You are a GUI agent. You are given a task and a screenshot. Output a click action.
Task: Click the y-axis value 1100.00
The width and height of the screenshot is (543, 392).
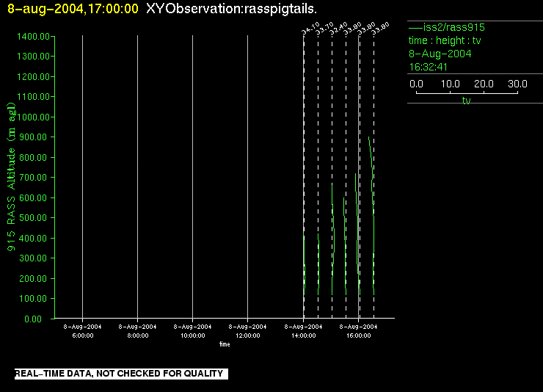pyautogui.click(x=33, y=96)
